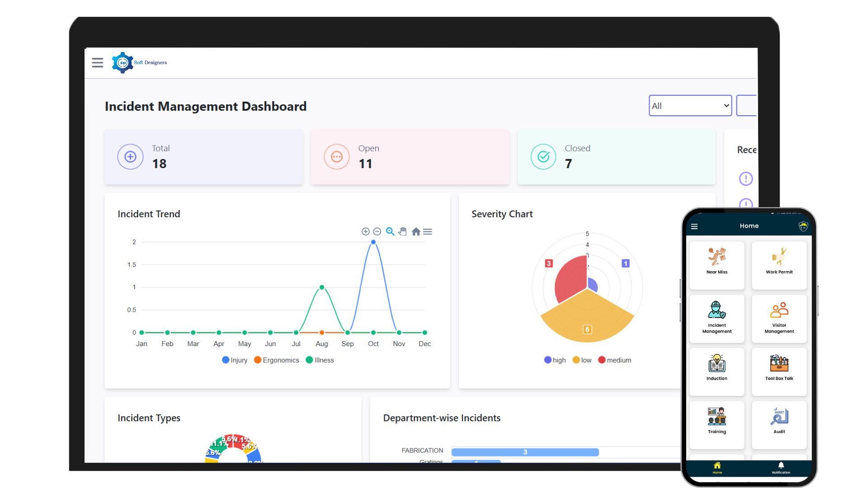This screenshot has width=868, height=488.
Task: Toggle the Injury series in the legend
Action: (x=235, y=360)
